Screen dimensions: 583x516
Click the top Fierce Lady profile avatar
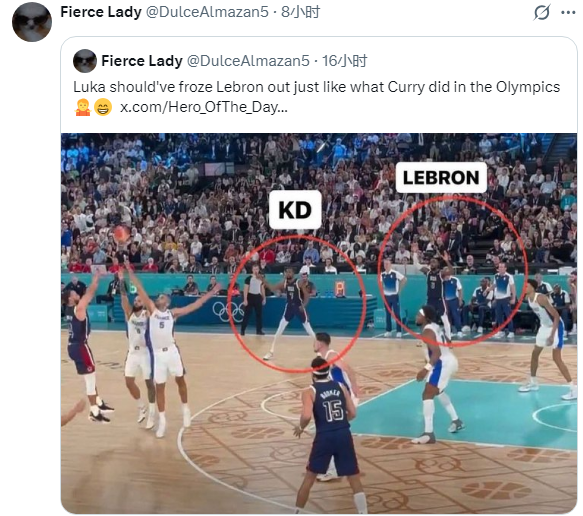[x=32, y=22]
